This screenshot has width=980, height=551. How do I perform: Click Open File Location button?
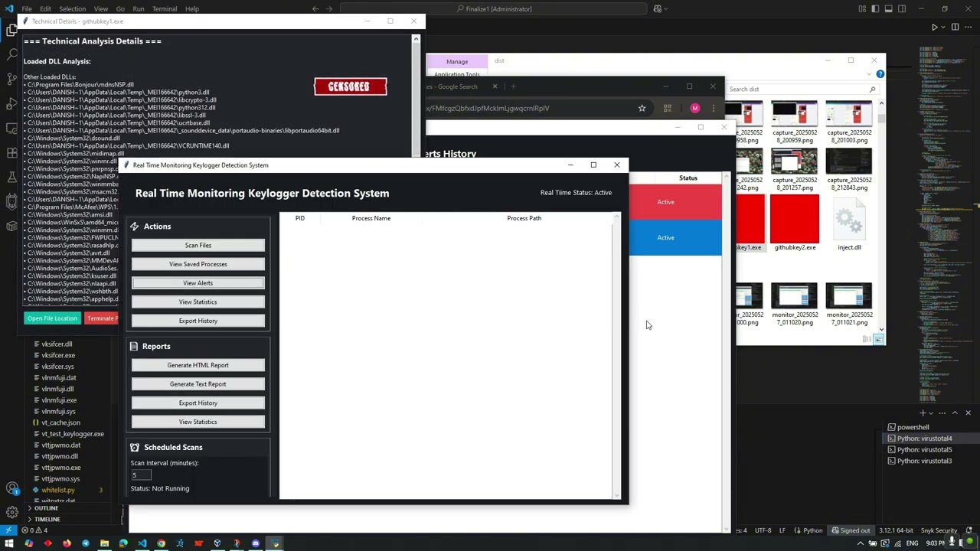[52, 318]
